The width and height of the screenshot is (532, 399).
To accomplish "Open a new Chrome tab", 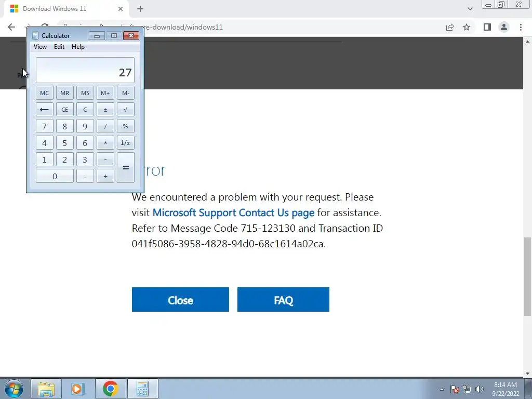I will click(140, 9).
